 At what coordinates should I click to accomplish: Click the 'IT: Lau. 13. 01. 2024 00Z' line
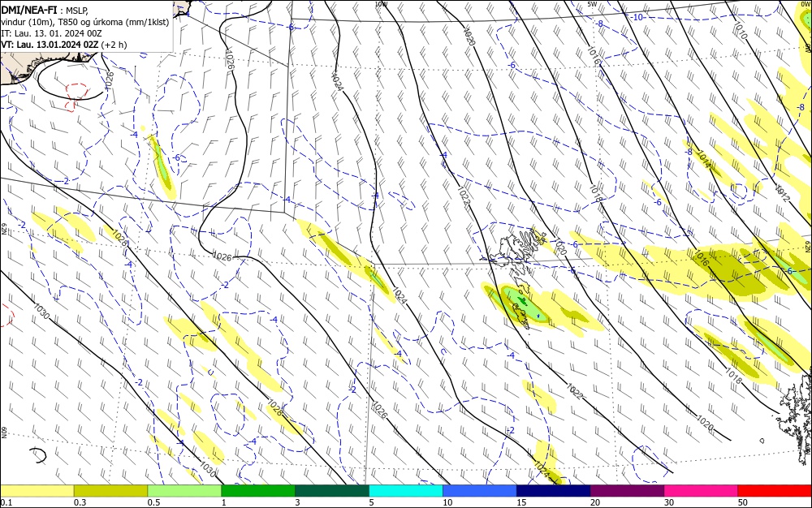[x=52, y=33]
